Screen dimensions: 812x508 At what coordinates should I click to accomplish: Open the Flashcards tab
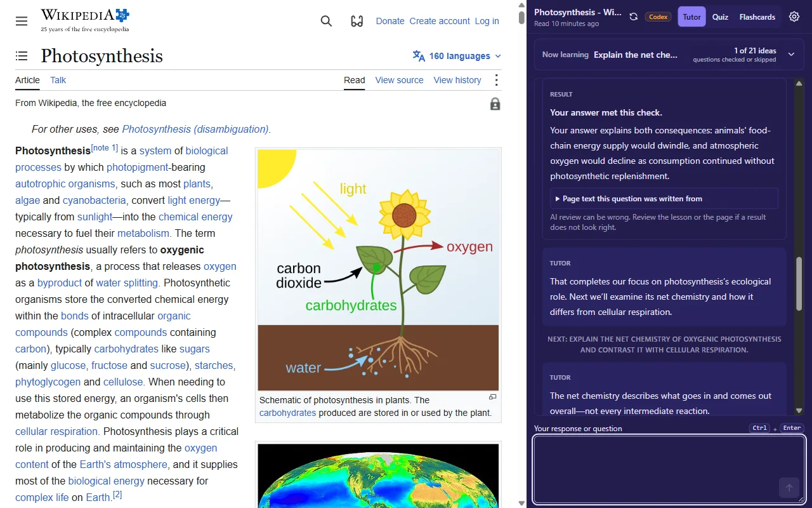(x=757, y=17)
